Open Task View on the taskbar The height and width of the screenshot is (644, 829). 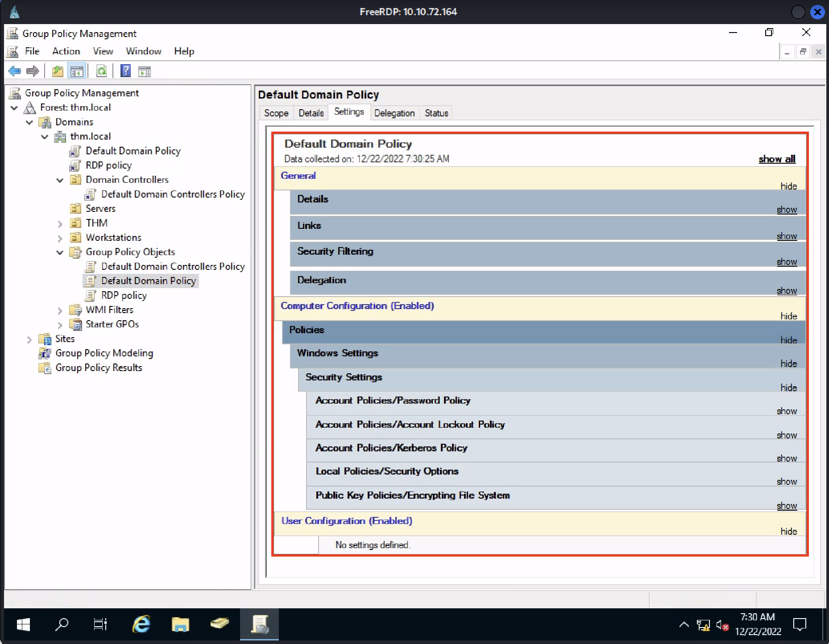coord(100,624)
